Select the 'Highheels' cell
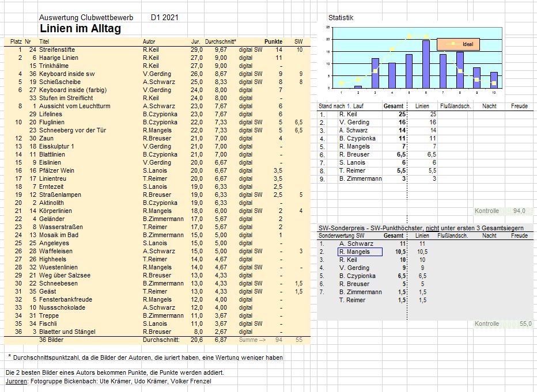The image size is (537, 392). click(53, 259)
